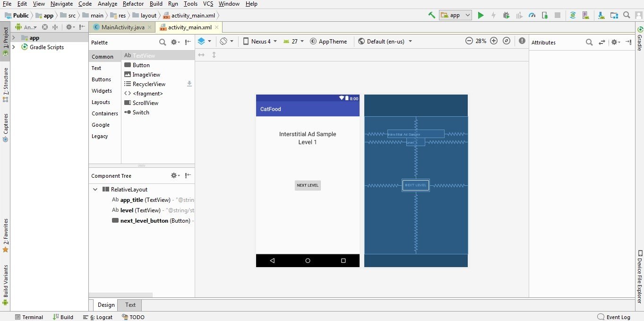Show warnings and errors exclamation icon

coord(522,41)
